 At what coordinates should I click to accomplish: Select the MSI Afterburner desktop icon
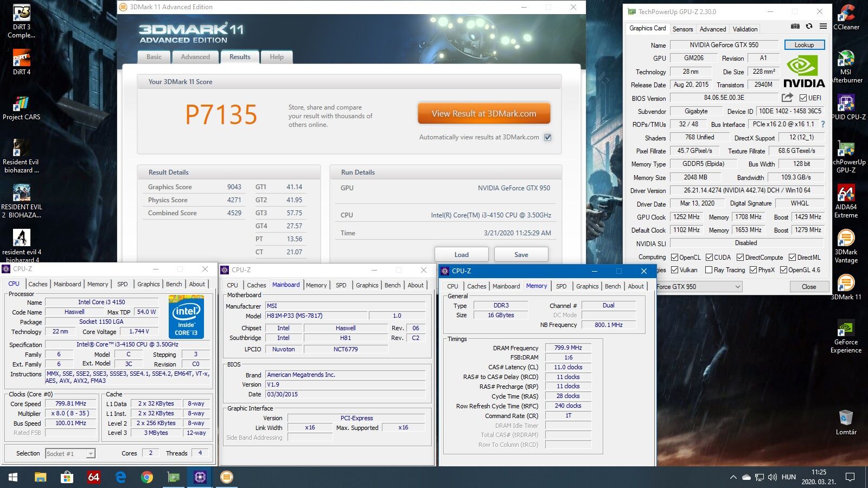(846, 66)
